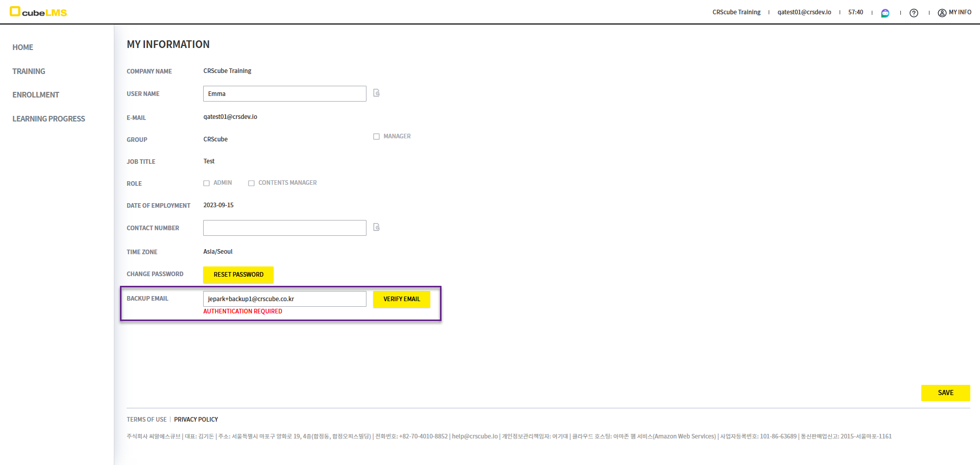This screenshot has height=465, width=980.
Task: Click the help question mark icon
Action: [x=914, y=13]
